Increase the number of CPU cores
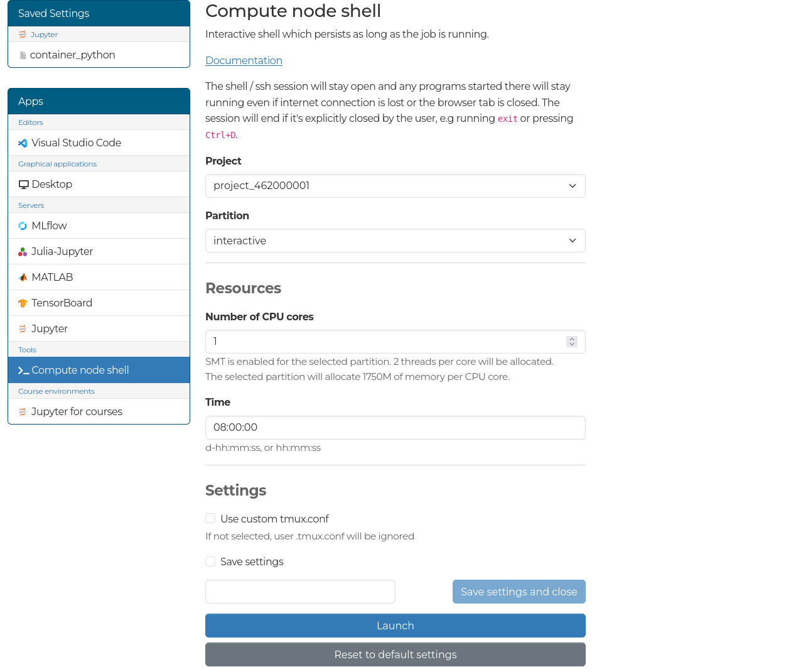Screen dimensions: 791x672 tap(571, 339)
